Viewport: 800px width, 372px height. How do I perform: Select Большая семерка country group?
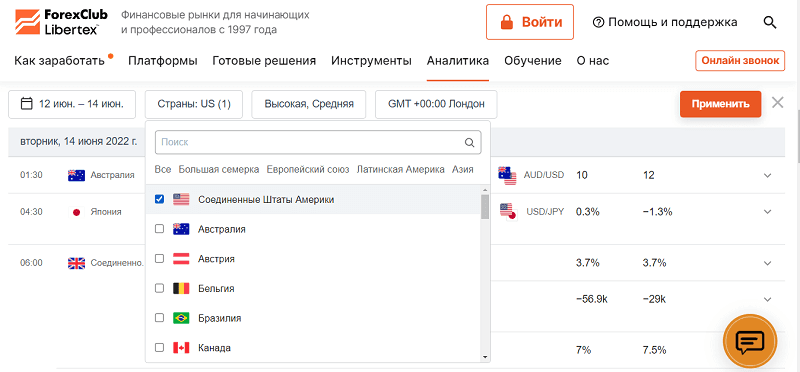click(219, 169)
